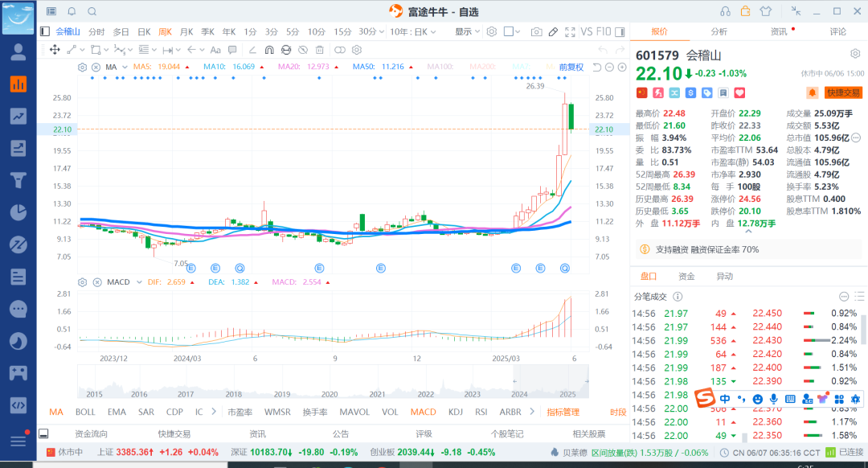
Task: Click the 2022 label on overview range slider
Action: click(x=426, y=394)
